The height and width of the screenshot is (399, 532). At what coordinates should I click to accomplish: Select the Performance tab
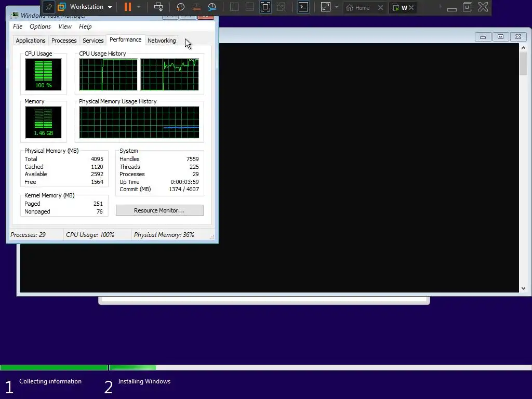point(126,39)
